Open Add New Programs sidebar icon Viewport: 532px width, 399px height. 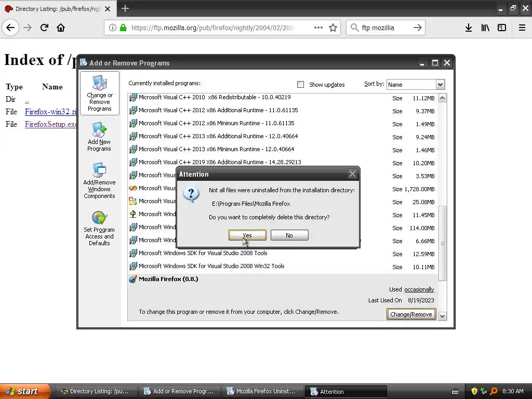[99, 137]
